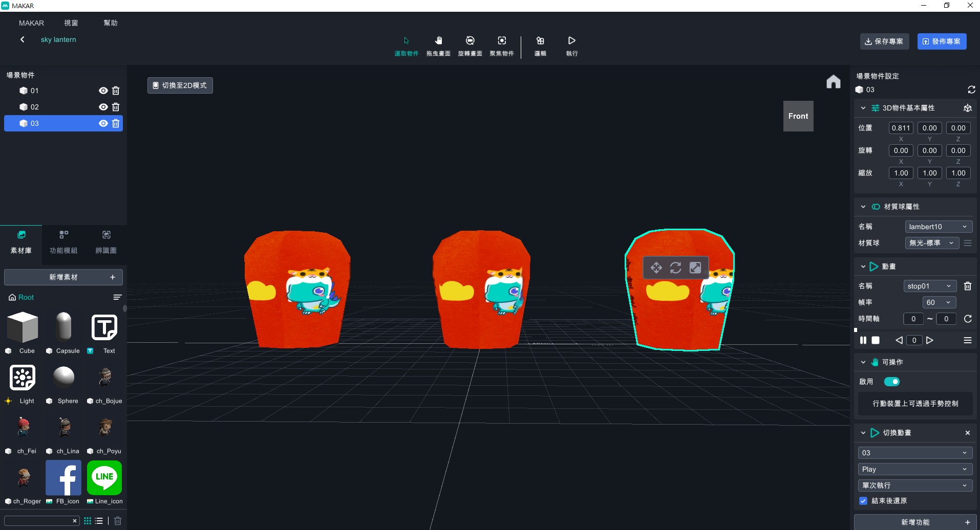
Task: Select the drag canvas hand tool
Action: [x=438, y=41]
